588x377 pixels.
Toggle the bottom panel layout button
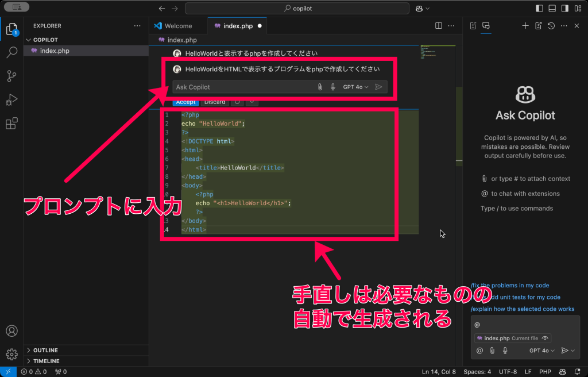pos(552,9)
